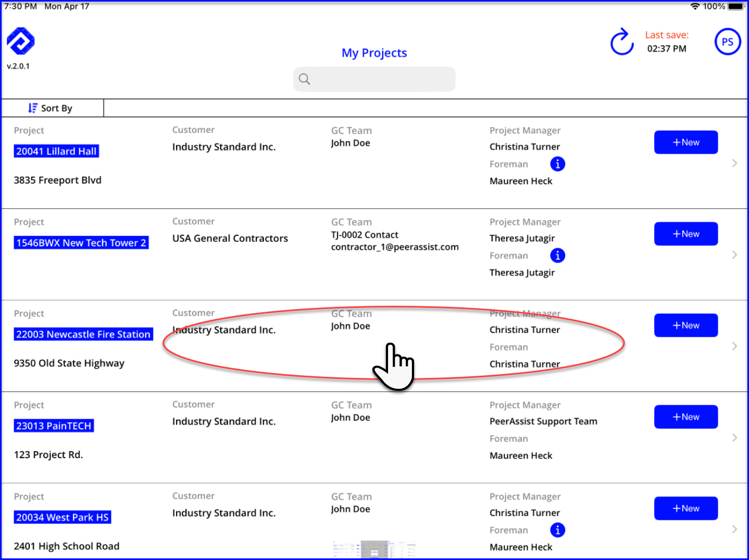
Task: Click Industry Standard Inc. in PainTECH row
Action: 224,422
